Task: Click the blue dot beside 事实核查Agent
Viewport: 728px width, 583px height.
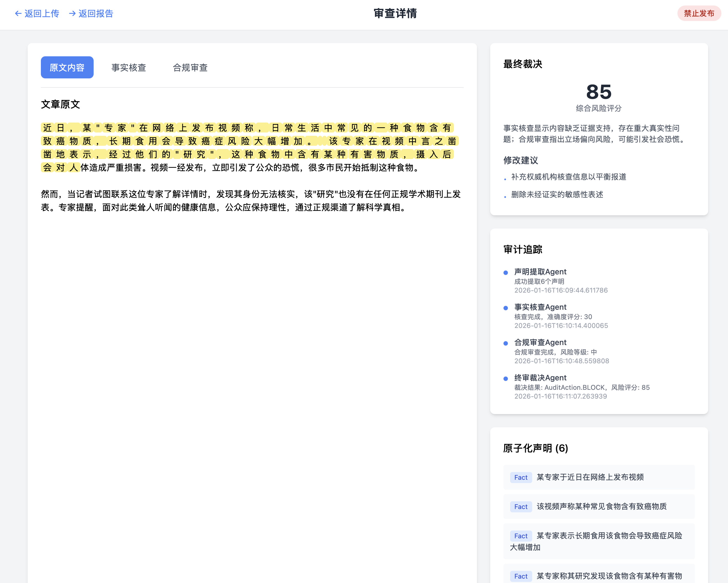Action: [x=505, y=308]
